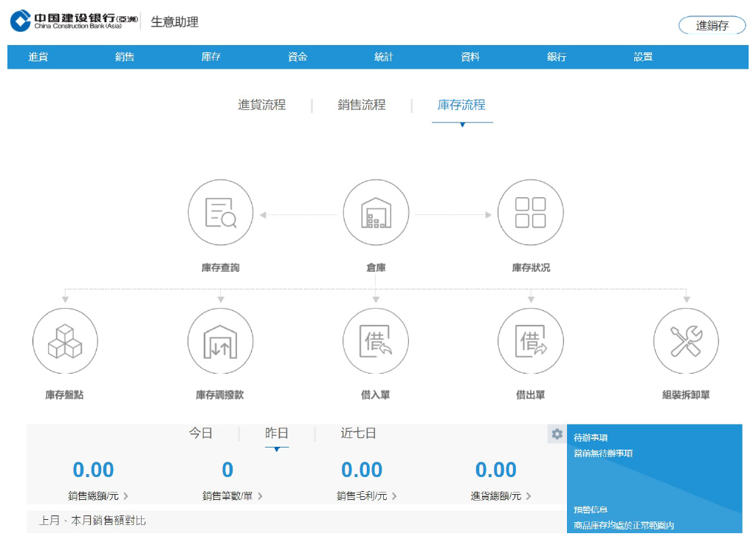This screenshot has width=756, height=545.
Task: Click the 進貨總額/元 label
Action: point(495,496)
